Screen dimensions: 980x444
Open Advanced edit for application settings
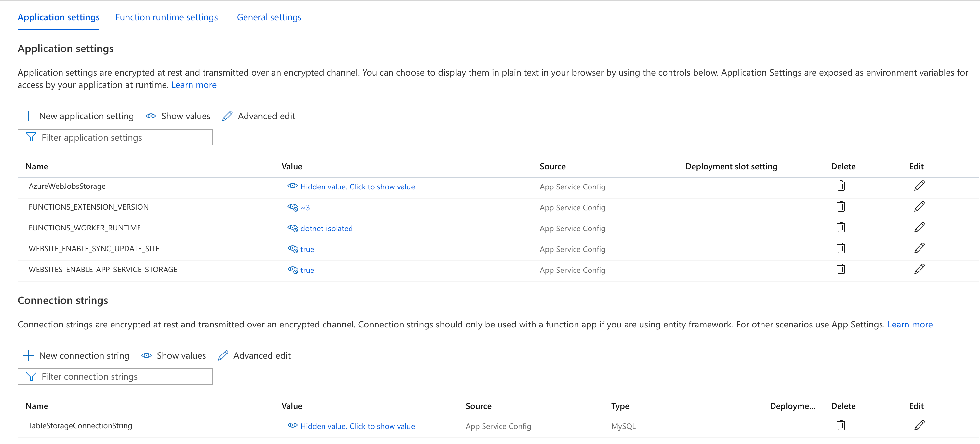pos(259,116)
